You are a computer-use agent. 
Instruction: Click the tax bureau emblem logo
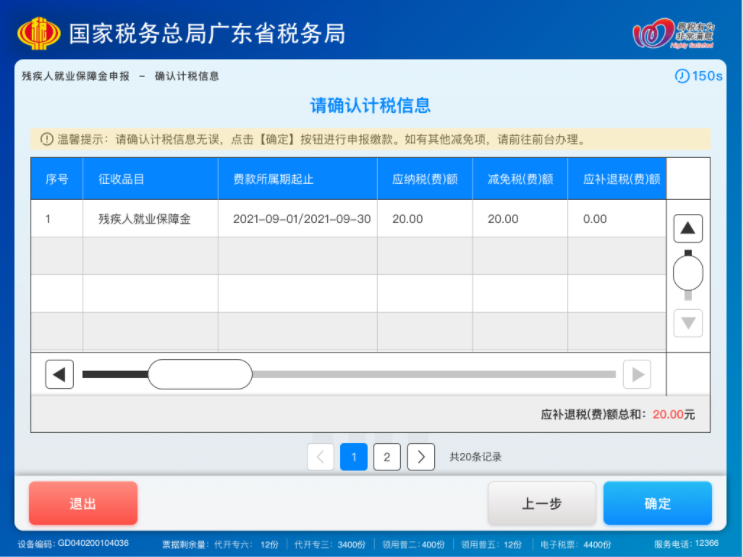39,34
